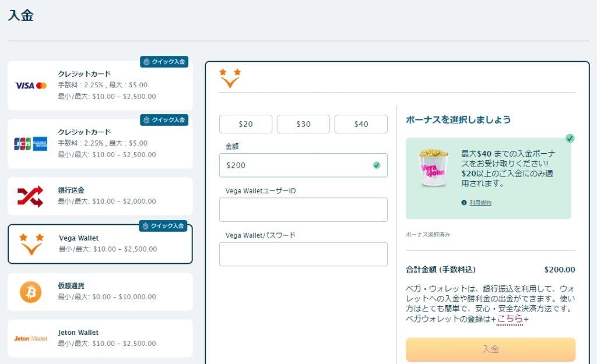597x364 pixels.
Task: Click 合計金額 (手数料込) label
Action: [x=441, y=270]
